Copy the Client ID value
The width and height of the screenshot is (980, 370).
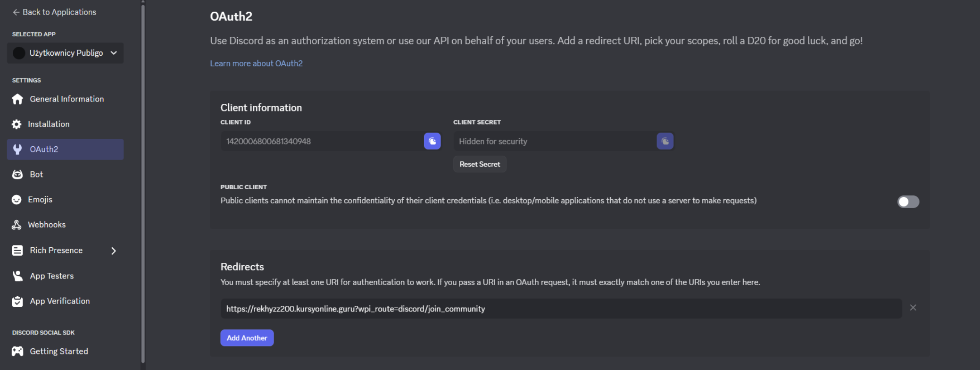(432, 141)
